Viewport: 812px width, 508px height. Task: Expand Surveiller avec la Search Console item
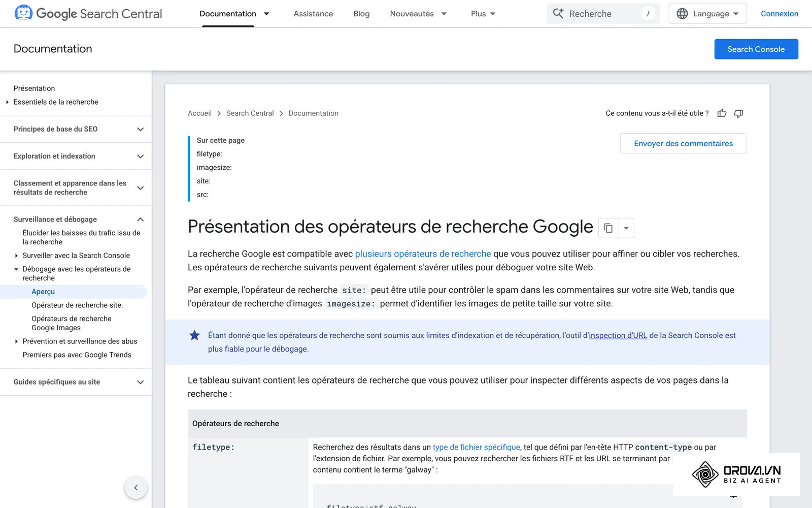coord(16,256)
